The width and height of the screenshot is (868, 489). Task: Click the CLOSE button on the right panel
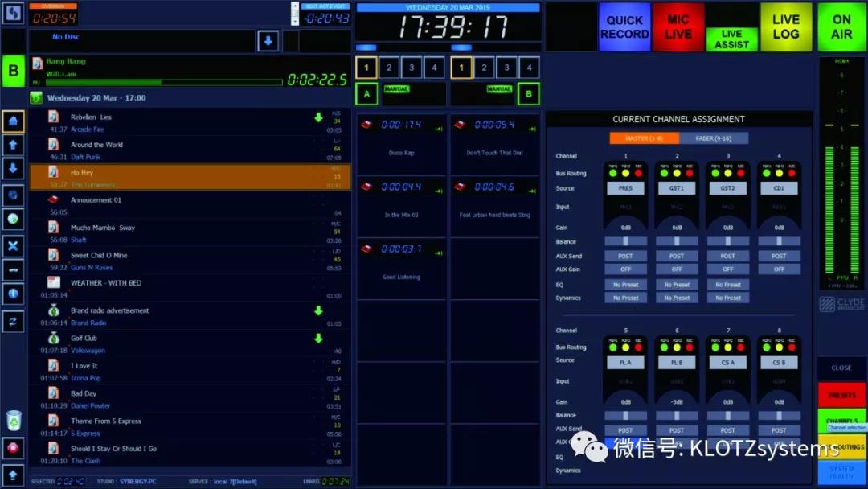[x=841, y=368]
